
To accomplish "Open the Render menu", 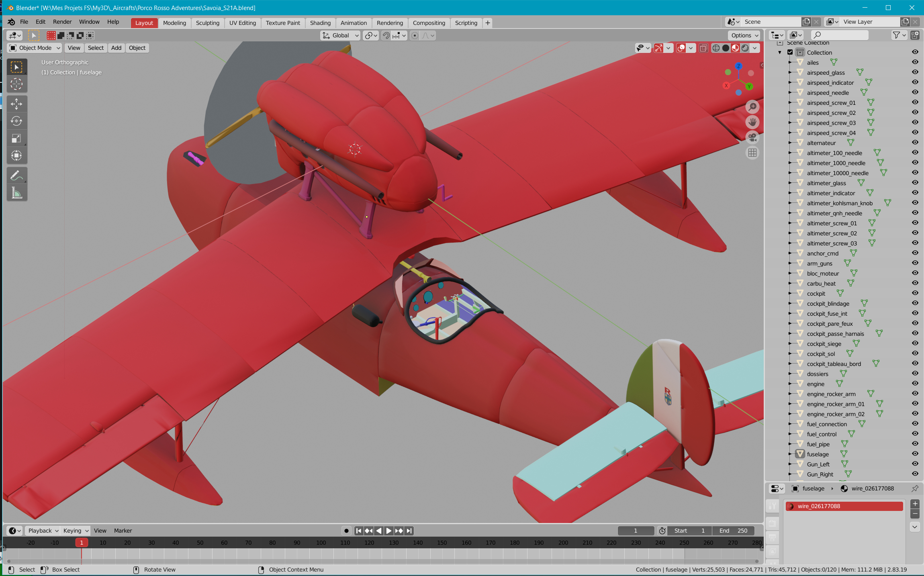I will click(x=62, y=22).
